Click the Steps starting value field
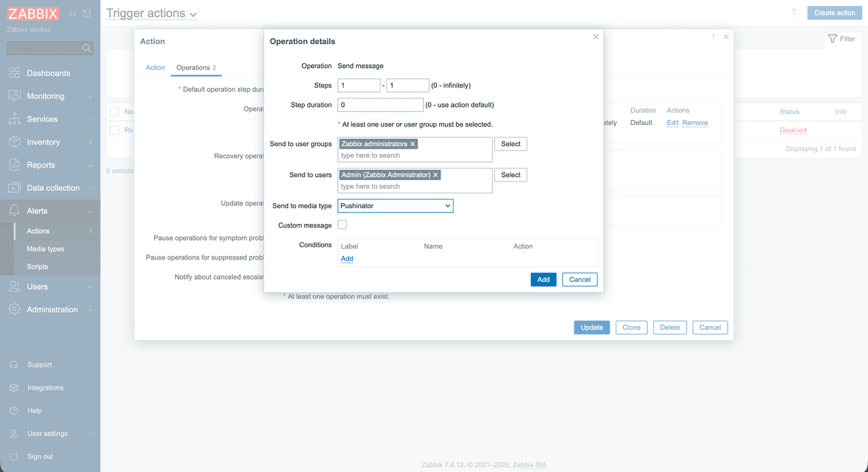This screenshot has width=868, height=472. point(359,85)
